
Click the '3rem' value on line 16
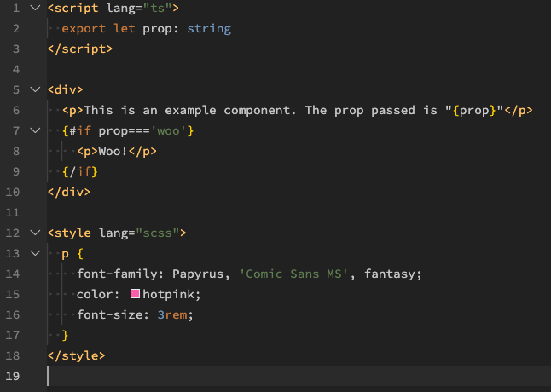point(172,314)
